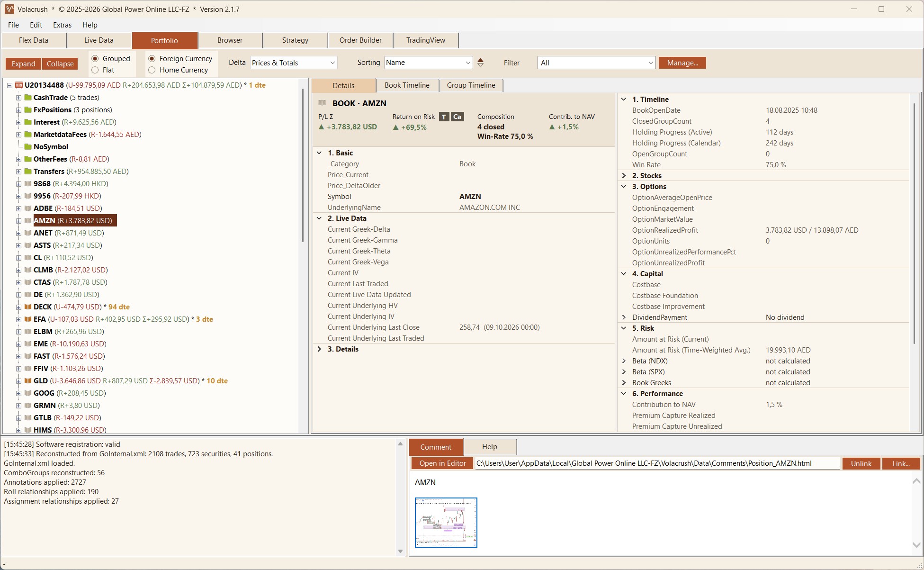Select the Home Currency radio option
Image resolution: width=924 pixels, height=570 pixels.
[152, 70]
